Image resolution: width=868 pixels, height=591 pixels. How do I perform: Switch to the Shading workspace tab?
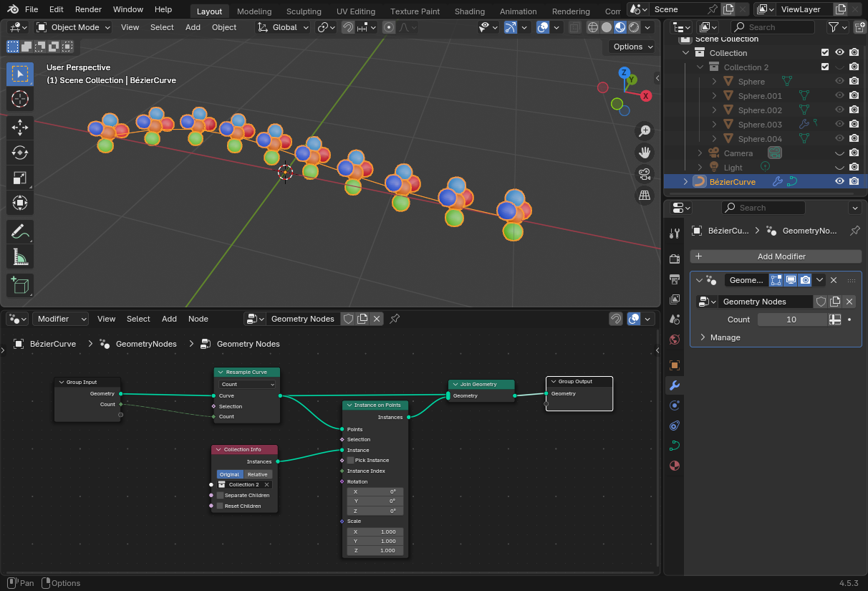(469, 11)
